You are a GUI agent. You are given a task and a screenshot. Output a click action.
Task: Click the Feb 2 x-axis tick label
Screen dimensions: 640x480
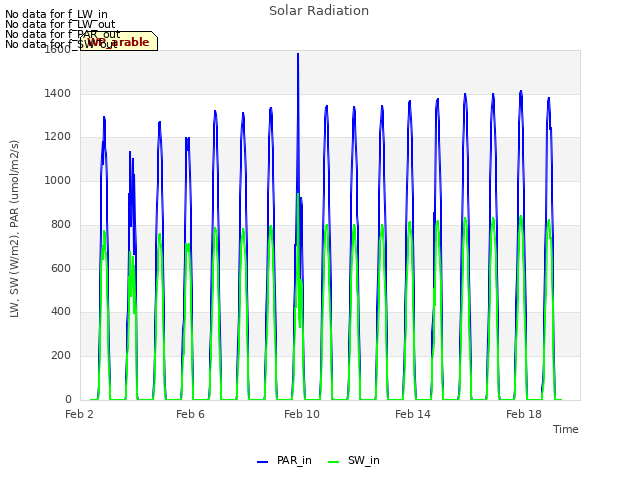[79, 414]
